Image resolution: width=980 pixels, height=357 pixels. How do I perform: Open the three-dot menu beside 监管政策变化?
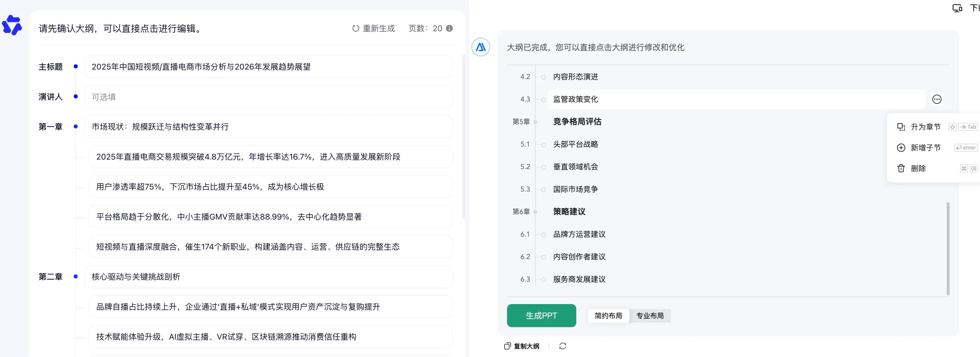pyautogui.click(x=937, y=99)
